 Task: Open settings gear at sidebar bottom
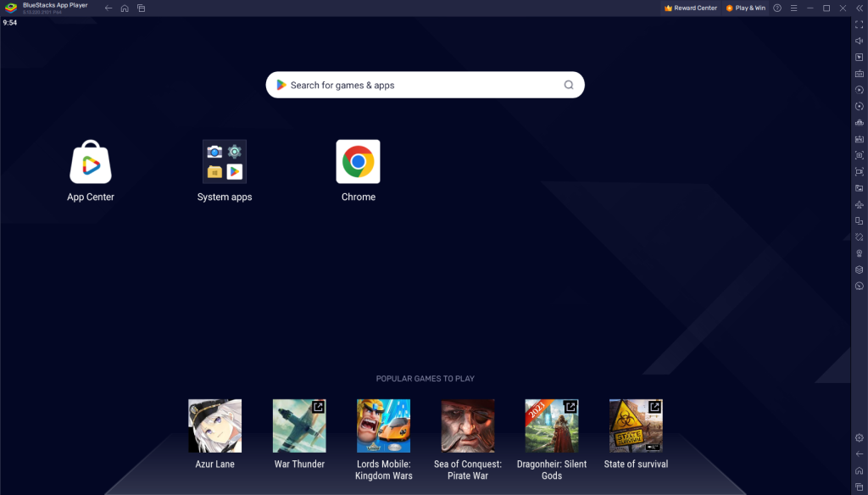860,437
